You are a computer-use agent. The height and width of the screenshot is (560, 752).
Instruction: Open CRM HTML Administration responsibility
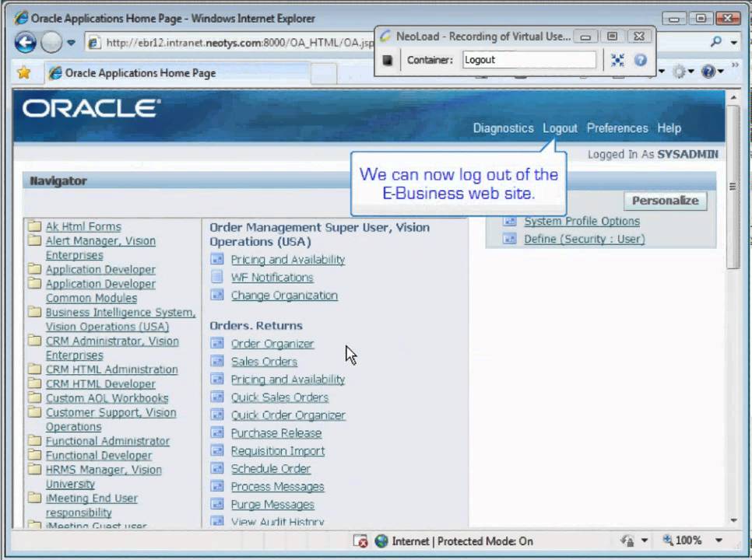(112, 369)
